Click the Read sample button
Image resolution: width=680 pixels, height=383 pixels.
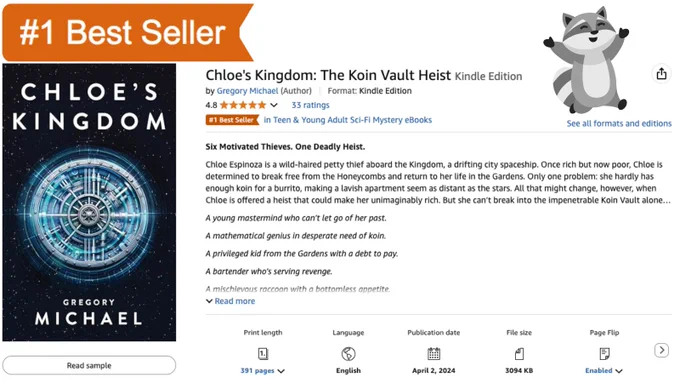[89, 366]
